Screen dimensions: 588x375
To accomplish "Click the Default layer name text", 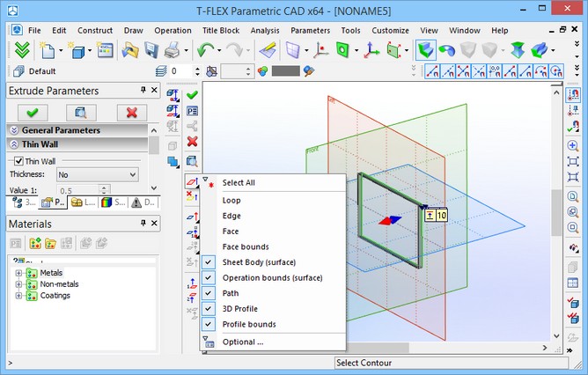I will click(x=42, y=71).
